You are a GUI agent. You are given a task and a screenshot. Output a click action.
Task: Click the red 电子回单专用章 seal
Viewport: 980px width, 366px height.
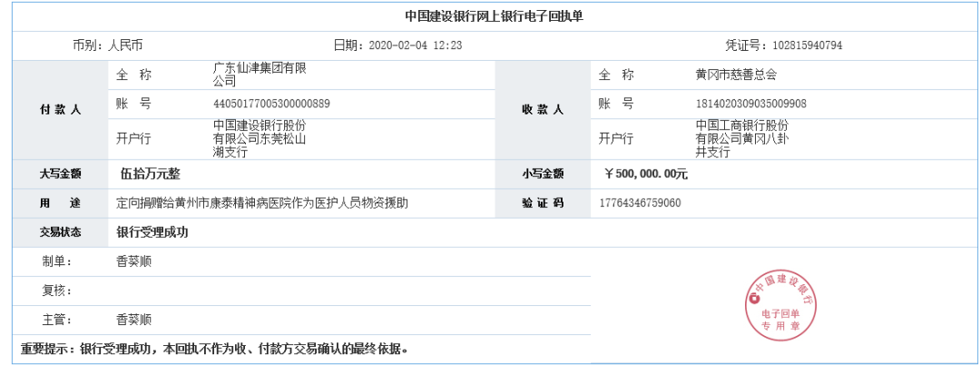point(780,307)
